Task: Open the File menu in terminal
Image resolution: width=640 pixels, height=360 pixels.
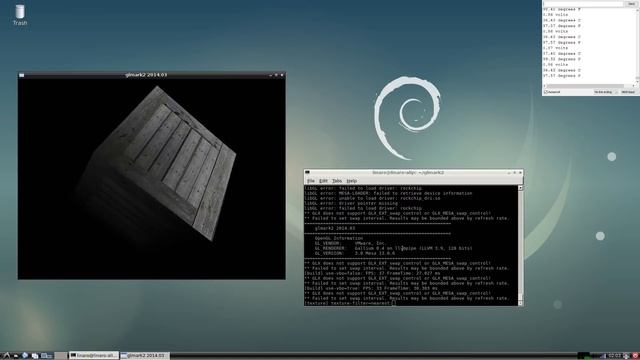Action: coord(311,180)
